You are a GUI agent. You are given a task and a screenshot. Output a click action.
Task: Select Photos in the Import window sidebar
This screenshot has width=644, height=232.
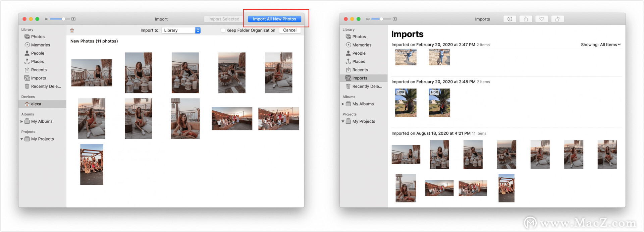(x=42, y=37)
